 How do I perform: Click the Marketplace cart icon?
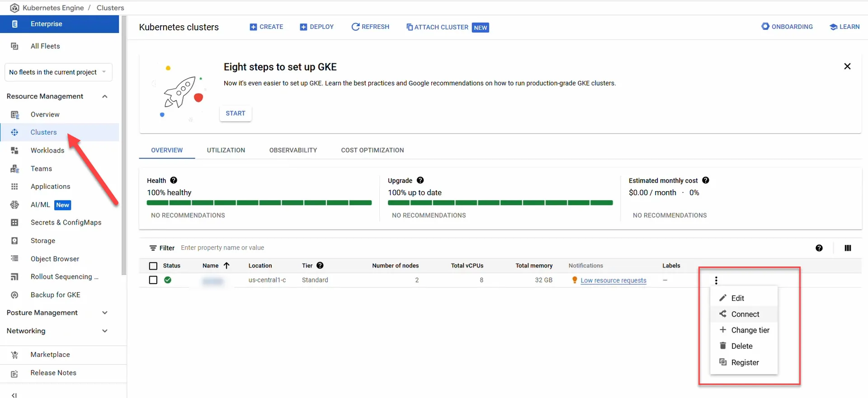14,355
